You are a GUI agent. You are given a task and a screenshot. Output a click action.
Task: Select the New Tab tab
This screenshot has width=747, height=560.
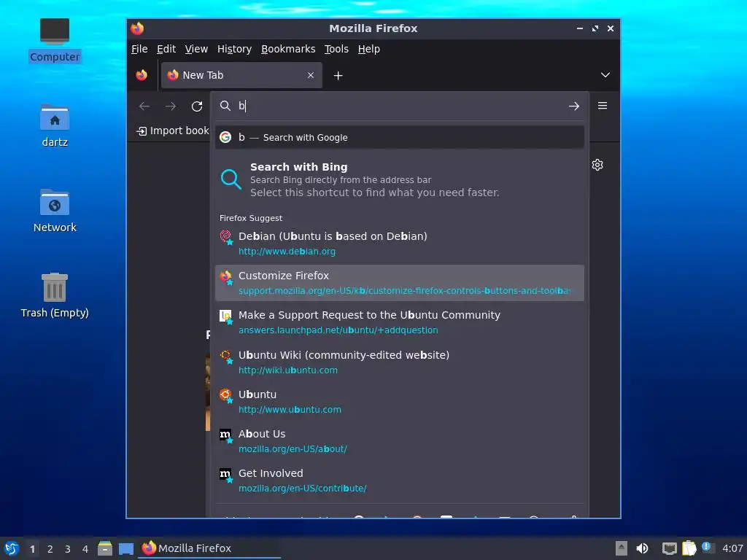(241, 75)
